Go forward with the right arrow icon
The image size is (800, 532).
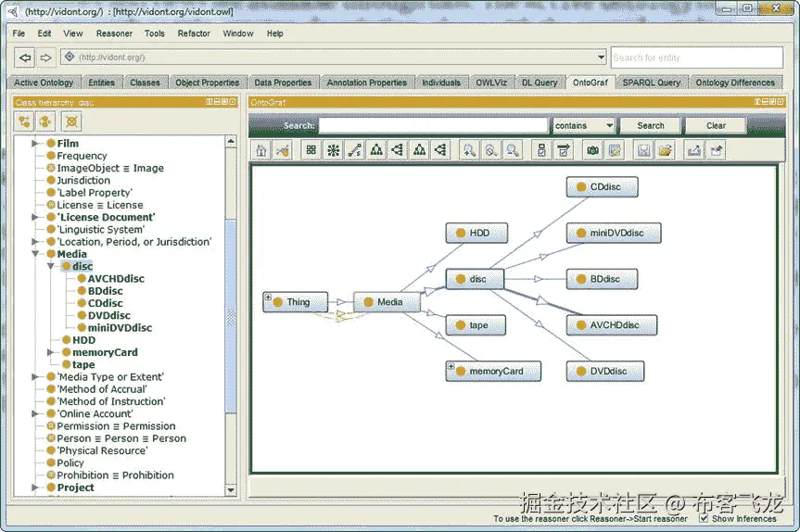46,57
